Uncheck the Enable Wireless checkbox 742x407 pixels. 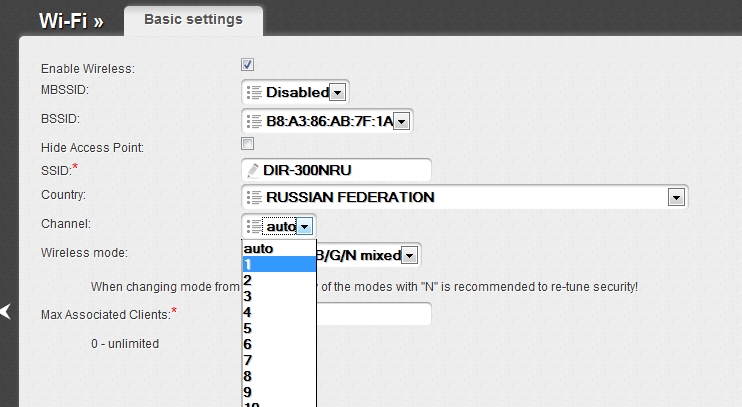pos(247,66)
